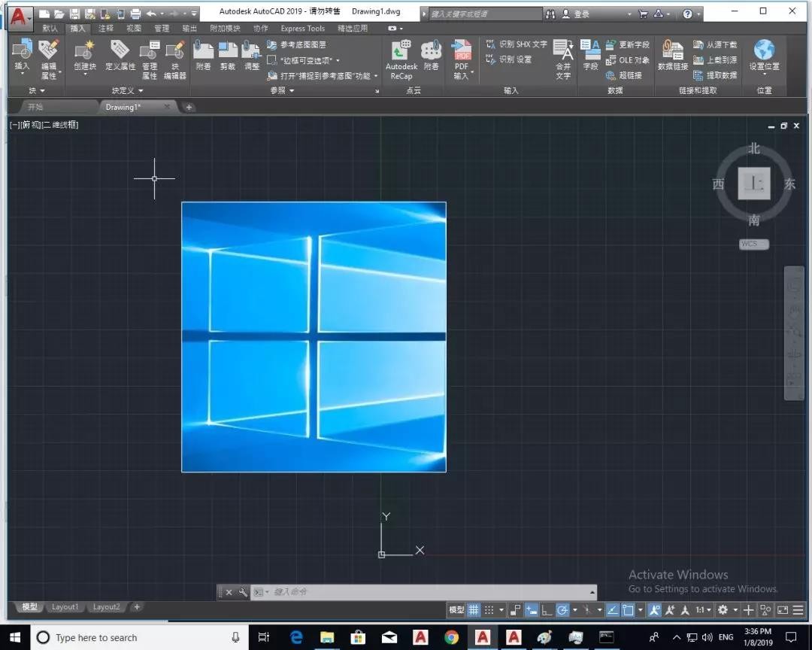Open the 1:1 annotation scale dropdown

tap(703, 610)
